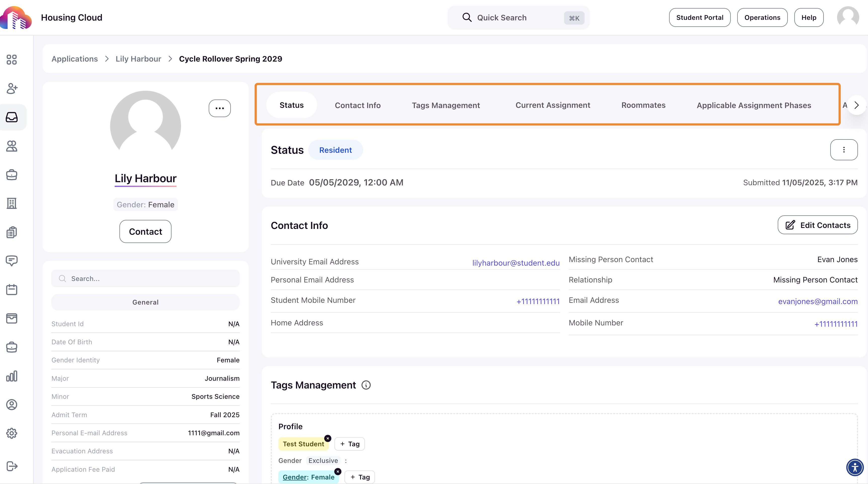This screenshot has height=484, width=868.
Task: Remove the Gender: Female tag
Action: pyautogui.click(x=338, y=471)
